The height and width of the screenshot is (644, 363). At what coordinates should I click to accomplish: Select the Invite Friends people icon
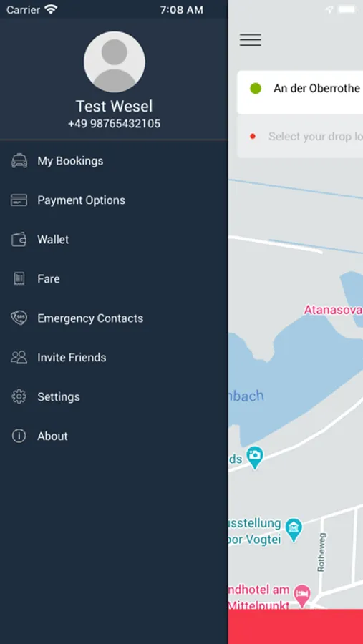point(19,357)
